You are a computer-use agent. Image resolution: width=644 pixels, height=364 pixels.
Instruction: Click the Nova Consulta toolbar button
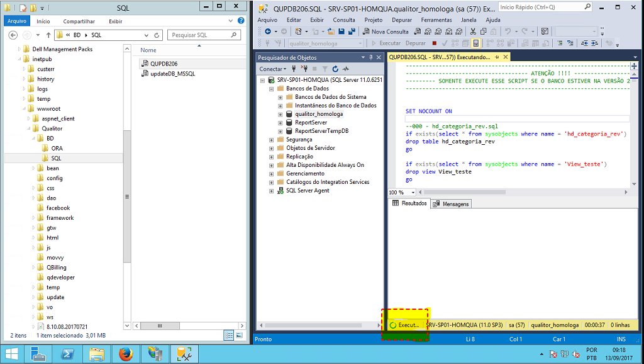[x=386, y=31]
